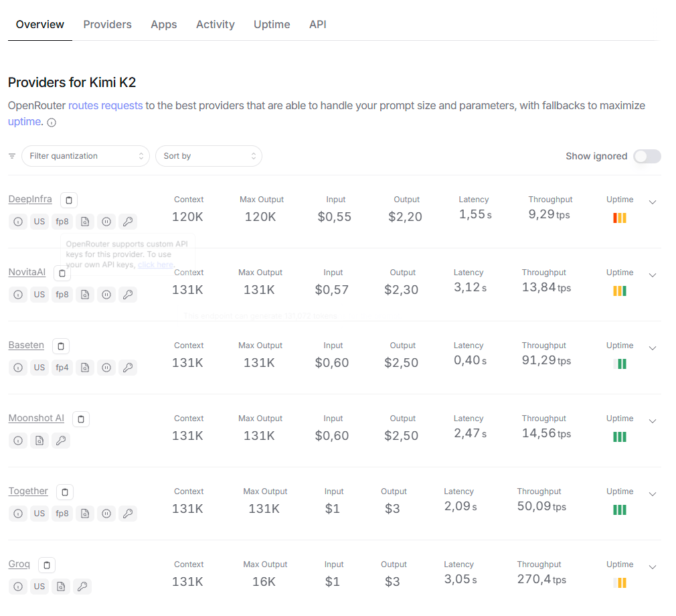Click the DeepInfra uptime bars indicator
This screenshot has width=676, height=616.
pyautogui.click(x=620, y=218)
